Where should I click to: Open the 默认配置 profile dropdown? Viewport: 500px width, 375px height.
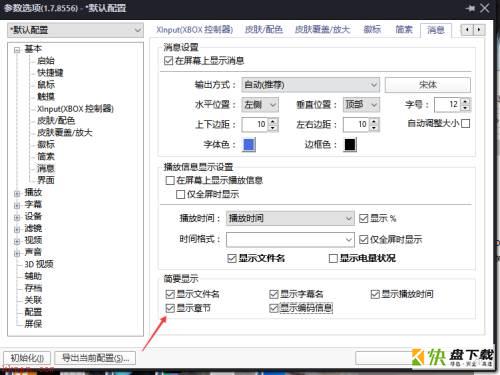click(x=75, y=30)
